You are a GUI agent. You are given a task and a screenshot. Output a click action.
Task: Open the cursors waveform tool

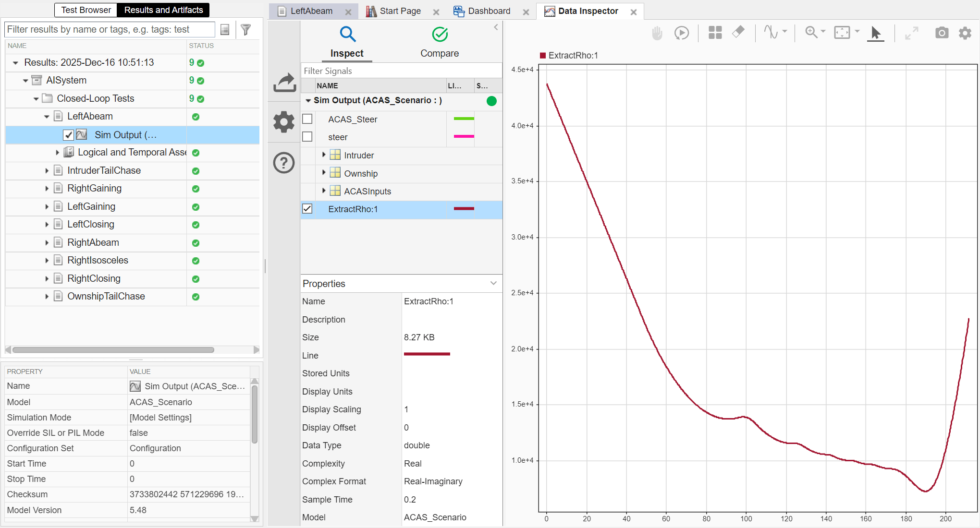point(771,32)
